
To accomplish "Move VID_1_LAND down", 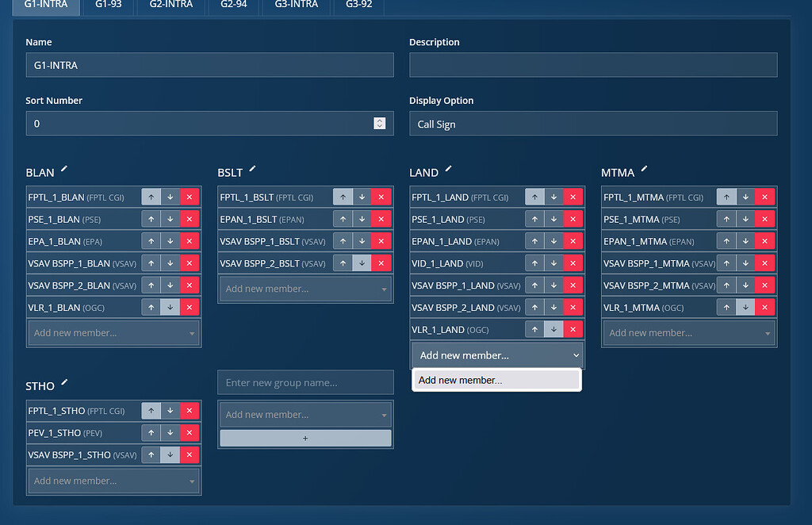I will (x=553, y=263).
